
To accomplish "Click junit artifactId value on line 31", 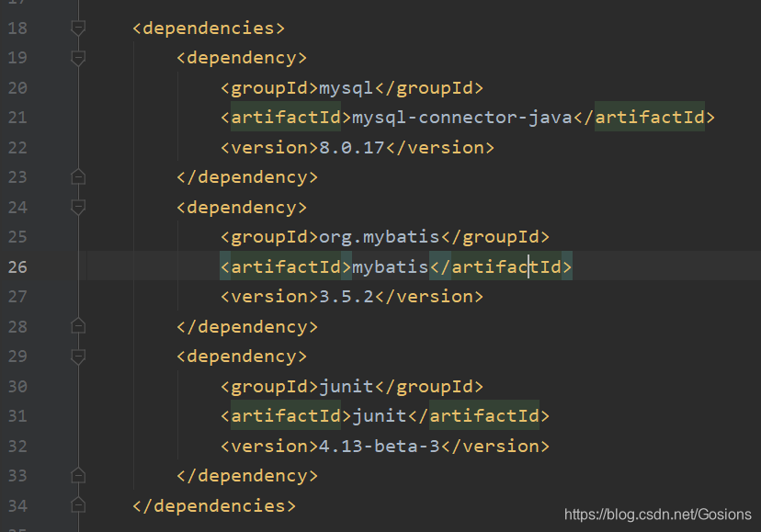I will pyautogui.click(x=379, y=416).
